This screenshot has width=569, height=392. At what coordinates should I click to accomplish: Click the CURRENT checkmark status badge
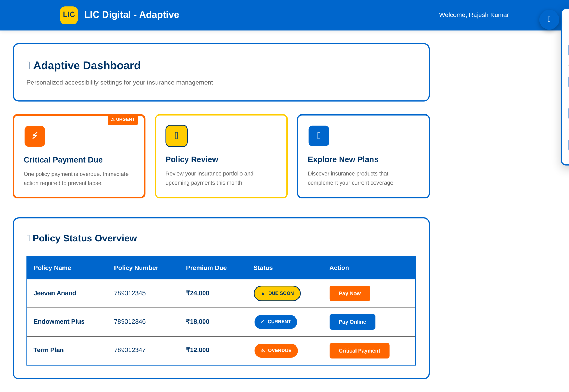[275, 322]
